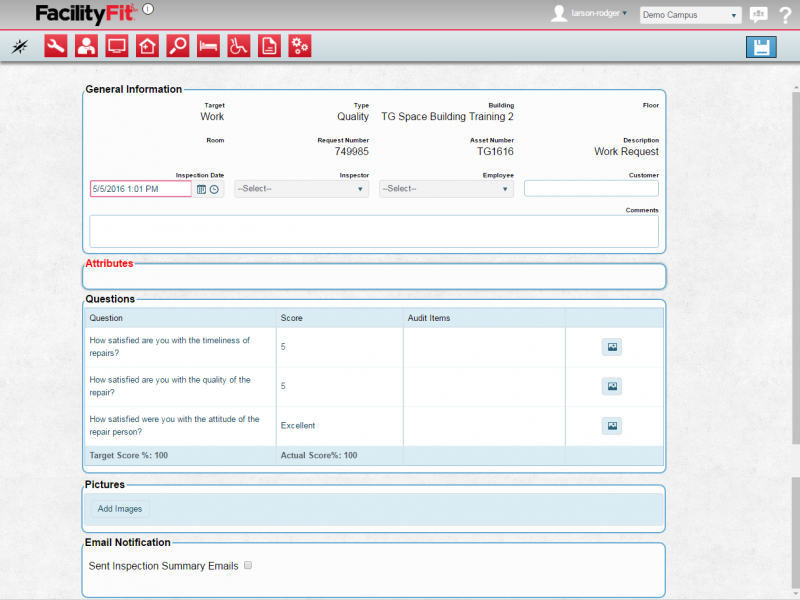Enable Sent Inspection Summary Emails
Image resolution: width=800 pixels, height=600 pixels.
pyautogui.click(x=247, y=565)
